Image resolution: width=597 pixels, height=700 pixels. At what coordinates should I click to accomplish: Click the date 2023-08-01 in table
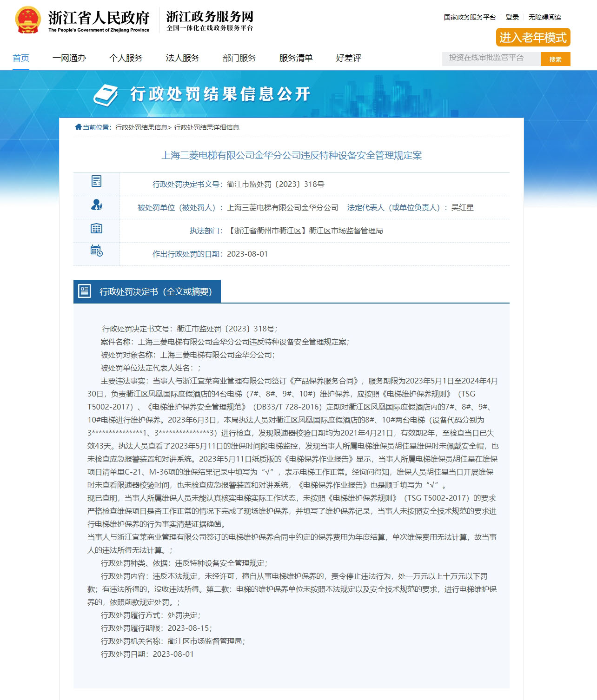pos(247,254)
